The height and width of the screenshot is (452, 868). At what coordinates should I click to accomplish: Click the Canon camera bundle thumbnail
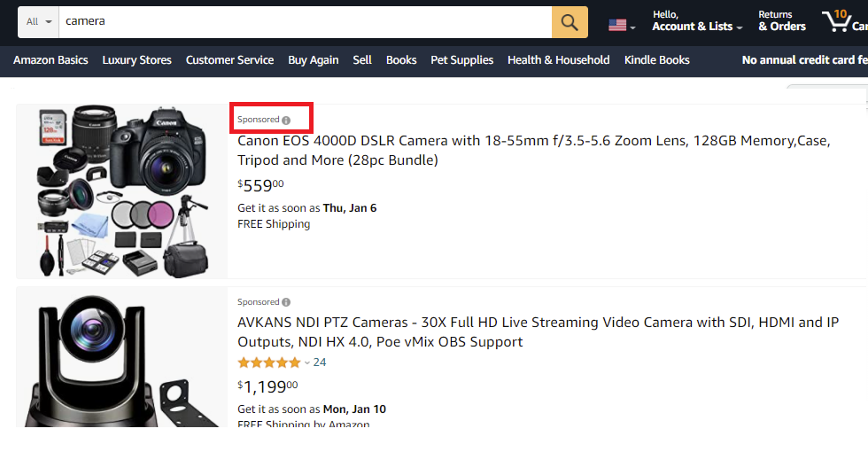(x=123, y=191)
